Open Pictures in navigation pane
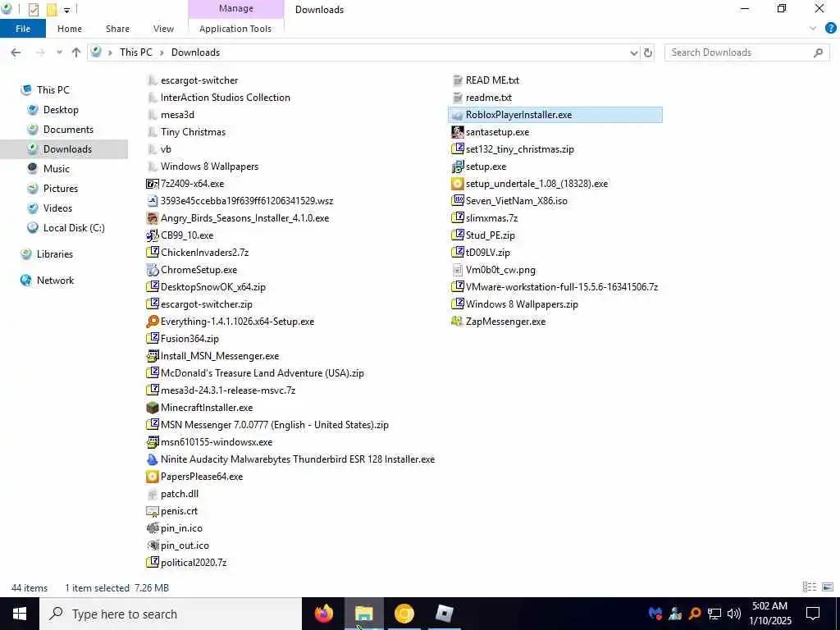Screen dimensions: 840x630 coord(60,189)
